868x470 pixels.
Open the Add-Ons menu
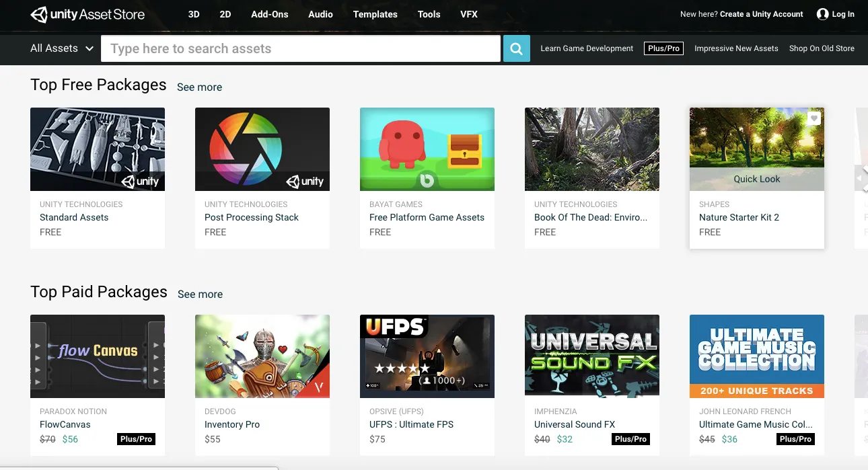(x=270, y=14)
